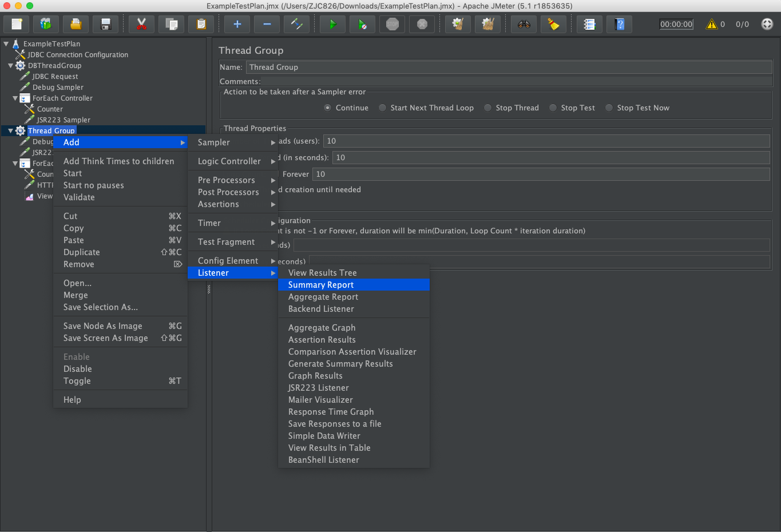Choose Backend Listener entry
781x532 pixels.
pyautogui.click(x=354, y=309)
